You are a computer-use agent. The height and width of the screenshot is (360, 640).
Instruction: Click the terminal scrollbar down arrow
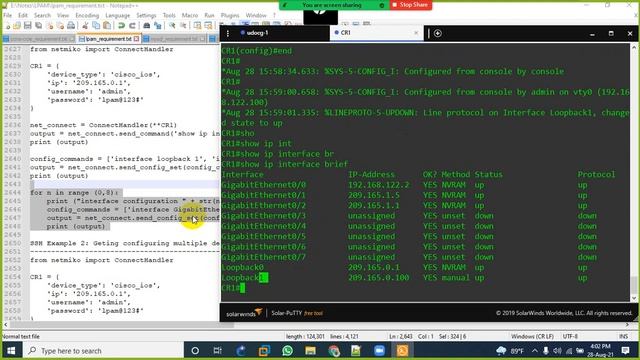pyautogui.click(x=634, y=298)
